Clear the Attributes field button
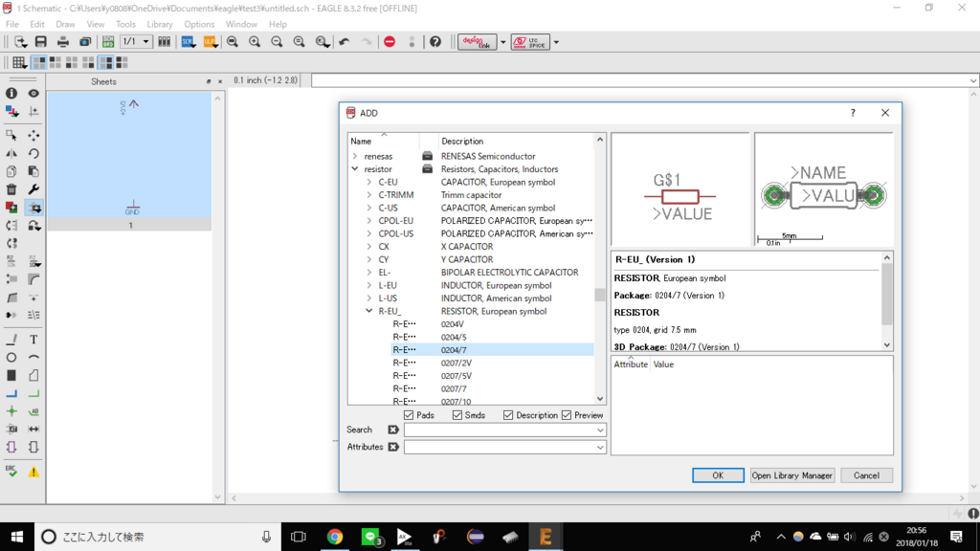The width and height of the screenshot is (980, 551). point(393,447)
